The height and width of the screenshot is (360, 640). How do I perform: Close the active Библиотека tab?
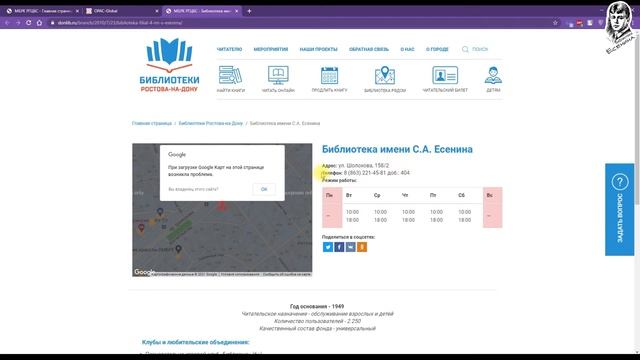point(236,11)
